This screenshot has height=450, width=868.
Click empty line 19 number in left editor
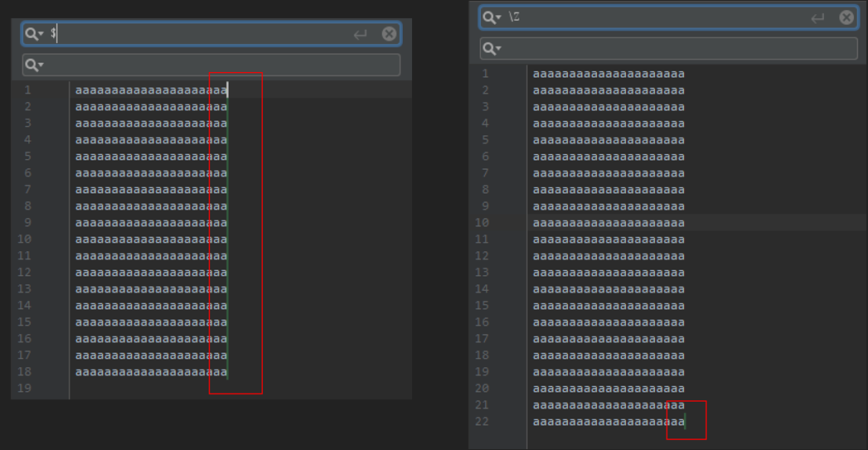click(24, 389)
